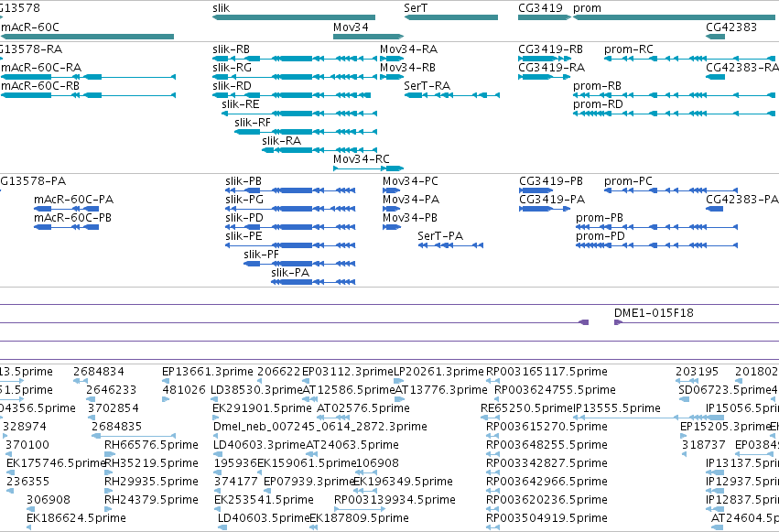Select protein prom-PD

click(x=656, y=245)
